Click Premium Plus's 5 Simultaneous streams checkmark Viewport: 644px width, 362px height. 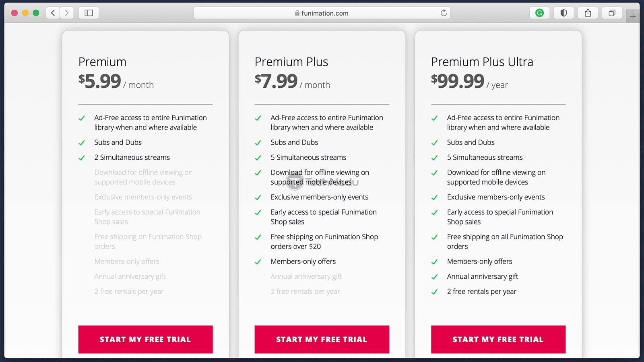coord(258,158)
